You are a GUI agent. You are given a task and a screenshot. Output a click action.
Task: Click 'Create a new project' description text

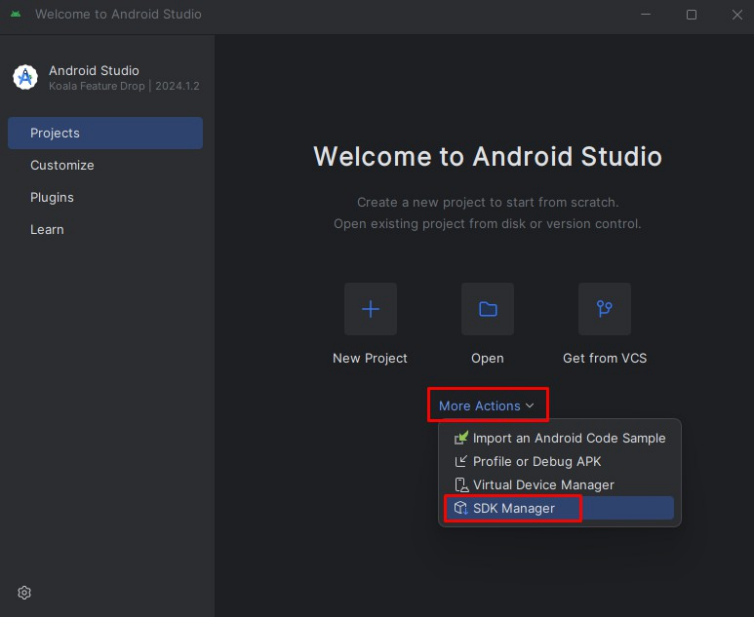click(488, 202)
